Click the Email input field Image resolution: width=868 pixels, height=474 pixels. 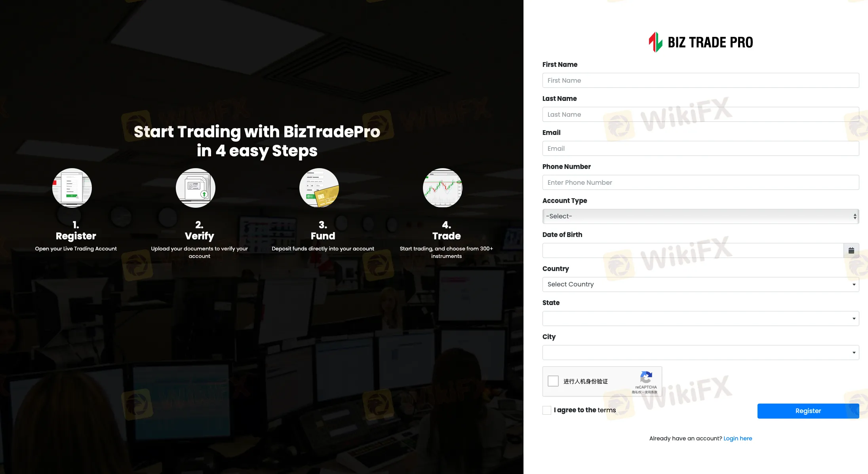click(x=700, y=148)
